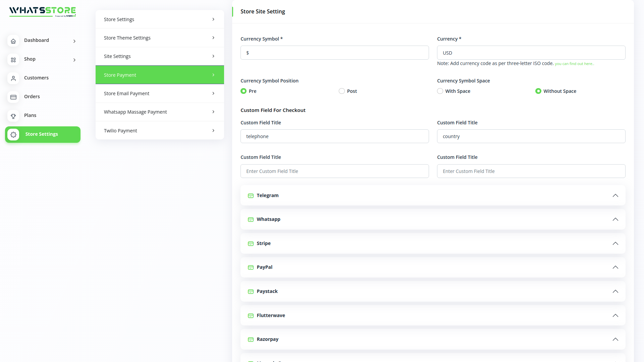Select Pre currency symbol position

[244, 91]
